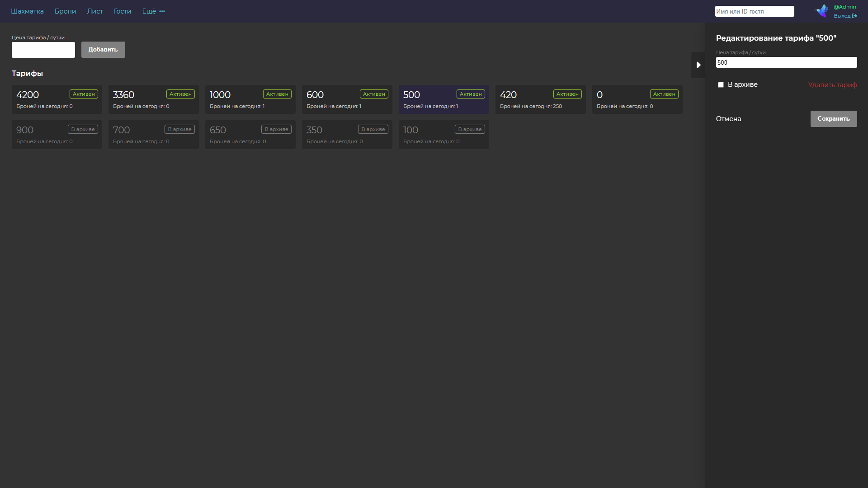
Task: Navigate to Гости page
Action: pos(123,11)
